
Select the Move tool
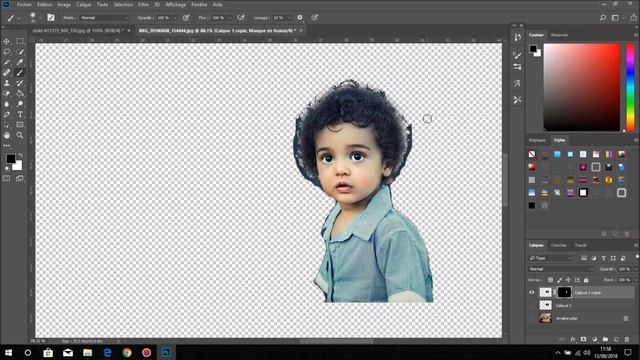pos(7,41)
